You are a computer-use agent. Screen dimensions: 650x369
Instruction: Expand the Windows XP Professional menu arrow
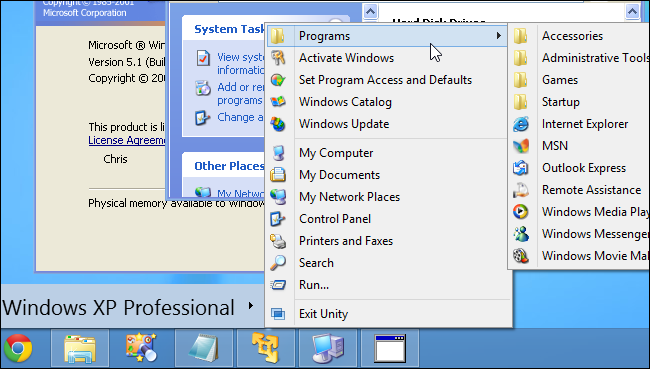(x=251, y=306)
